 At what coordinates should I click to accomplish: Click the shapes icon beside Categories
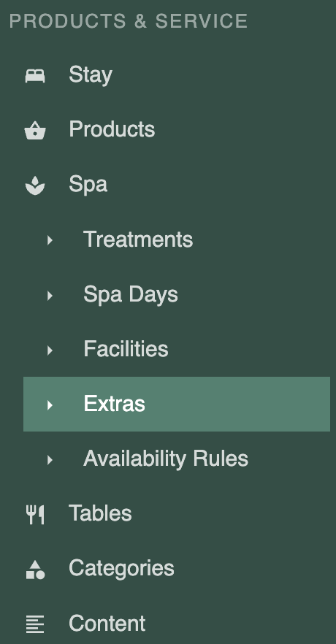[x=35, y=570]
